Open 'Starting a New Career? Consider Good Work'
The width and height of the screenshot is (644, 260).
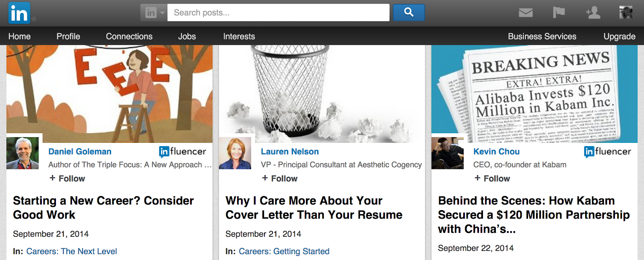pos(103,208)
